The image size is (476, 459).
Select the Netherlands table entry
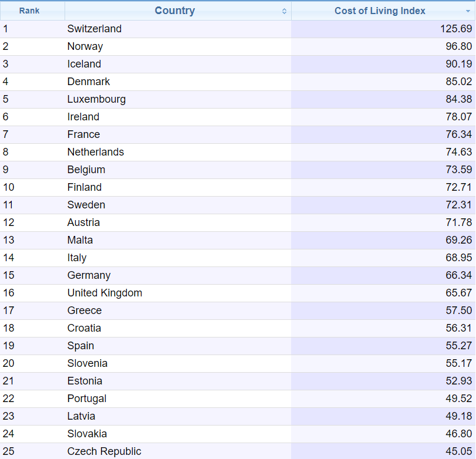pyautogui.click(x=96, y=152)
